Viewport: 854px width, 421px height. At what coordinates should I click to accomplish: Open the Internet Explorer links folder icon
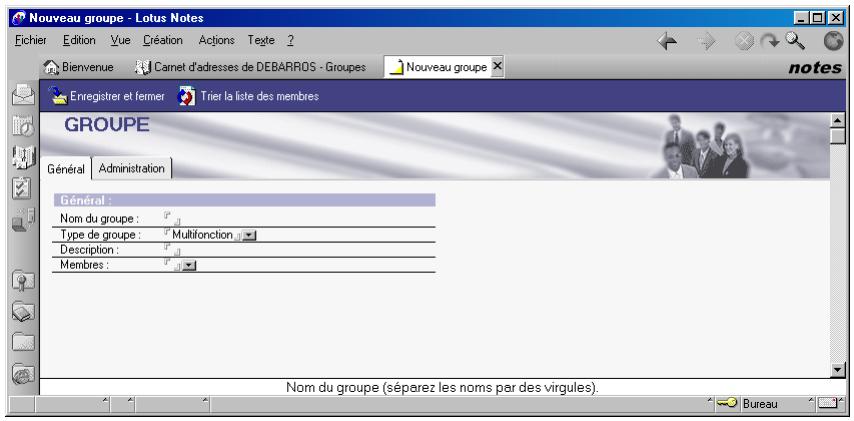[x=23, y=374]
